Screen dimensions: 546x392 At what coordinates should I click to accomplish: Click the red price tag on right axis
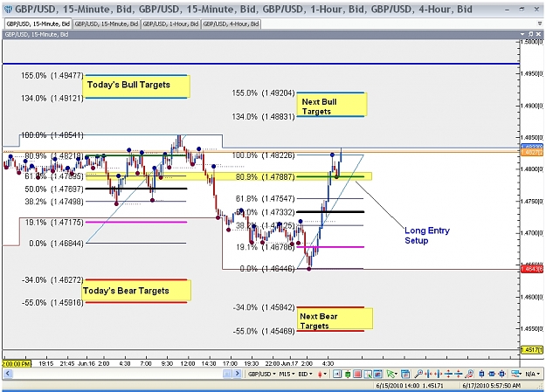(532, 269)
